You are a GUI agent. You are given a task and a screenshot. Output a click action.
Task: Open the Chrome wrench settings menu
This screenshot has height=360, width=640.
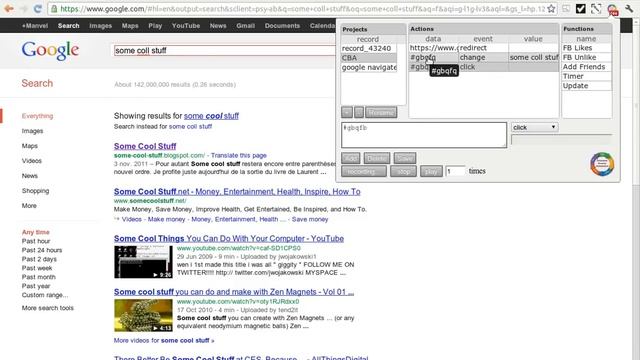click(x=629, y=9)
